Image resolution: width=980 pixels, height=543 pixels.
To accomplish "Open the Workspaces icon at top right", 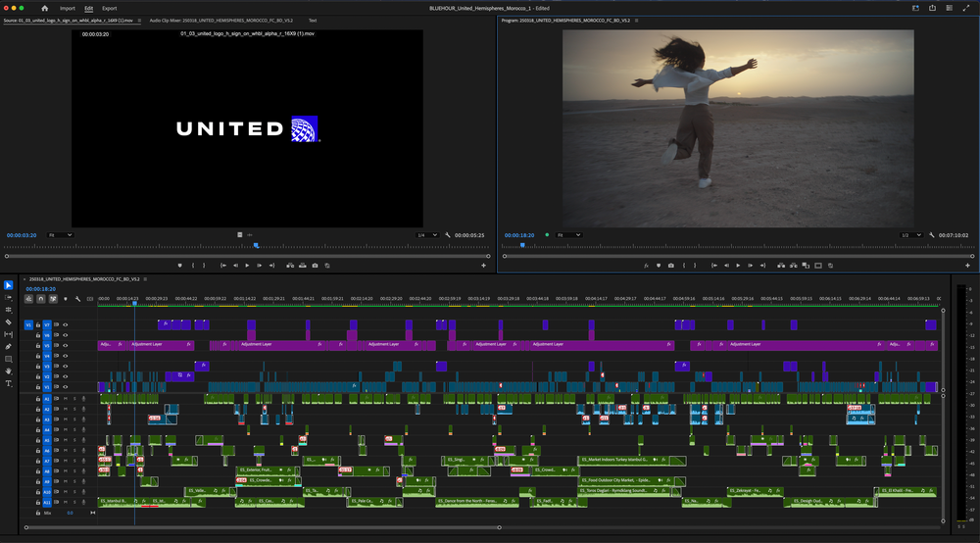I will click(915, 8).
